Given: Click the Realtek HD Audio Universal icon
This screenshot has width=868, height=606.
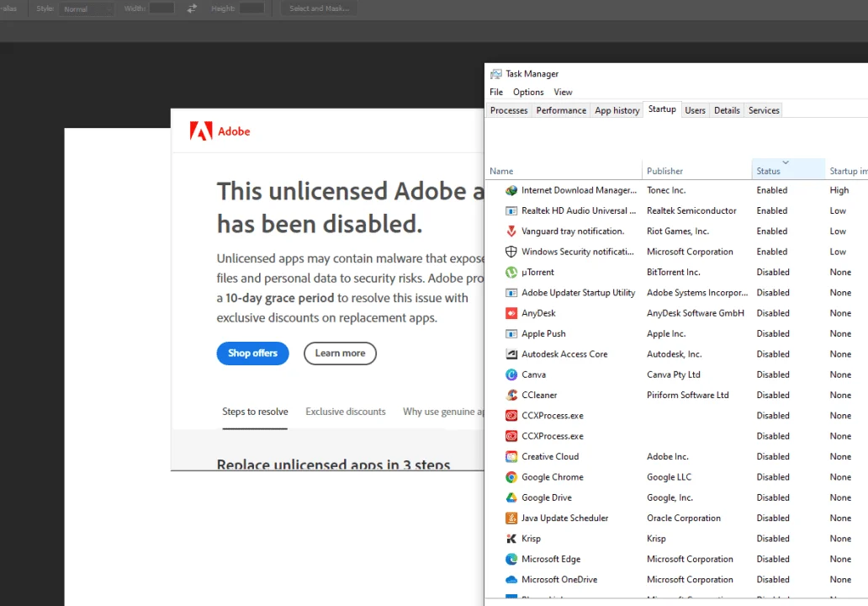Looking at the screenshot, I should [511, 210].
